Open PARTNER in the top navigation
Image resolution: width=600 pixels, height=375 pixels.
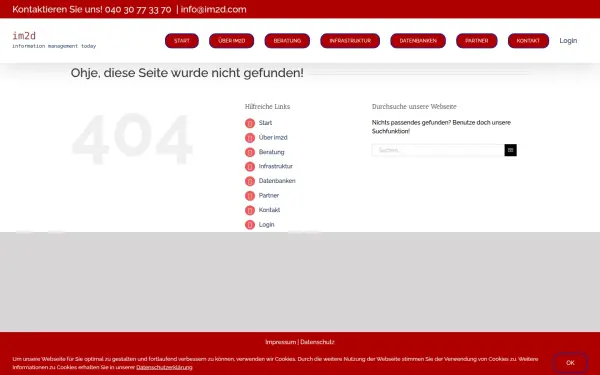tap(477, 41)
